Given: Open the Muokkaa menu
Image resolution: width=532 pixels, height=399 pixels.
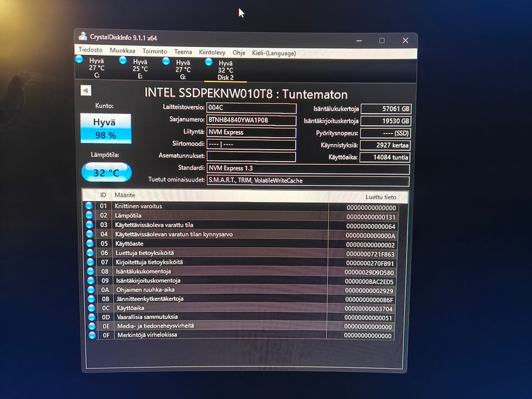Looking at the screenshot, I should [122, 50].
